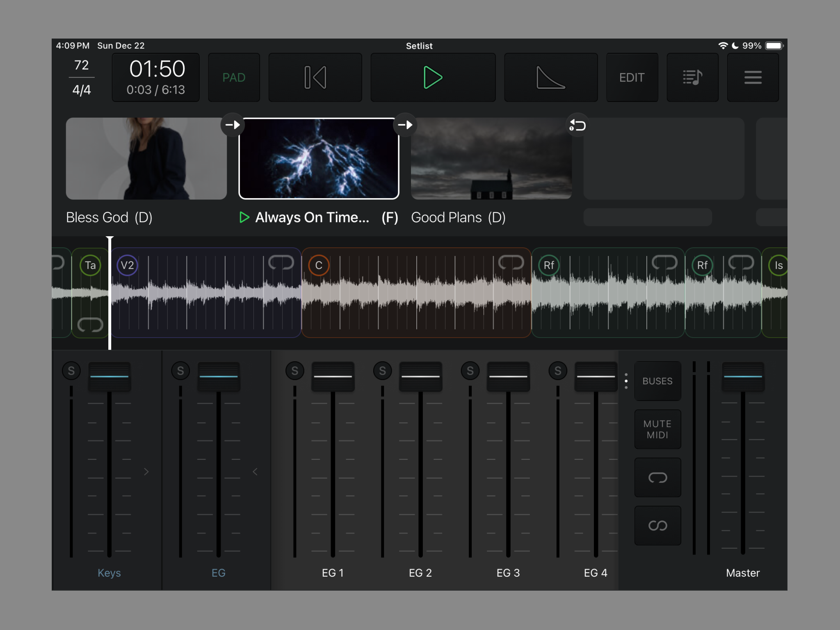Tap the EDIT button

[x=632, y=77]
